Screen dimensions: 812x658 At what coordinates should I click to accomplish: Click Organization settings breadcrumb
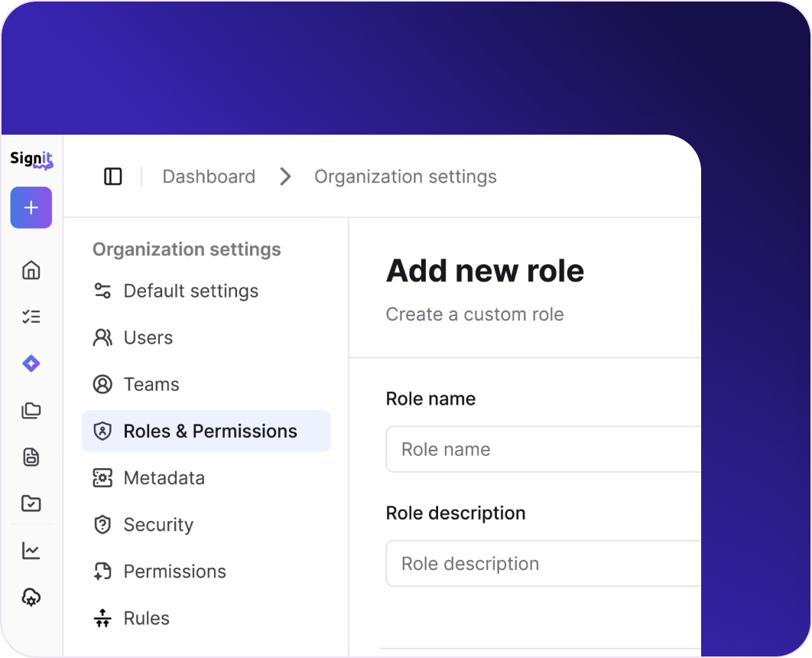[405, 177]
